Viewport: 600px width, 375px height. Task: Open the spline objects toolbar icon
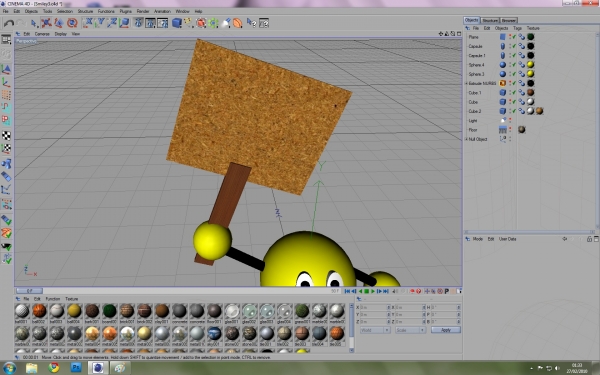coord(189,23)
